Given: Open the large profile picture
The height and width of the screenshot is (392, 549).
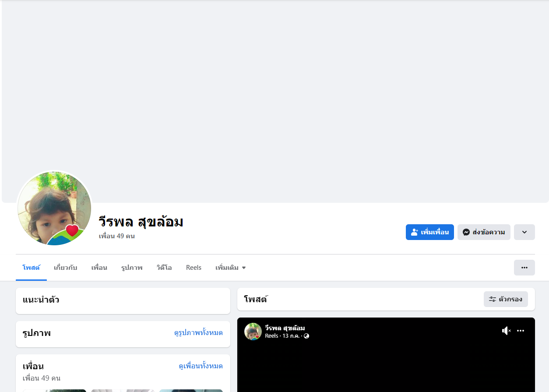Looking at the screenshot, I should click(x=54, y=208).
